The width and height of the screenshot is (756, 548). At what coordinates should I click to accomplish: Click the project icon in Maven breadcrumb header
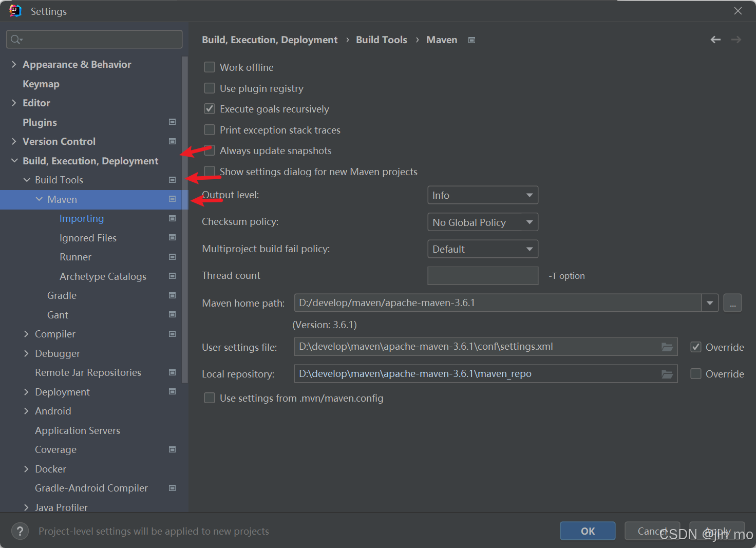point(472,40)
